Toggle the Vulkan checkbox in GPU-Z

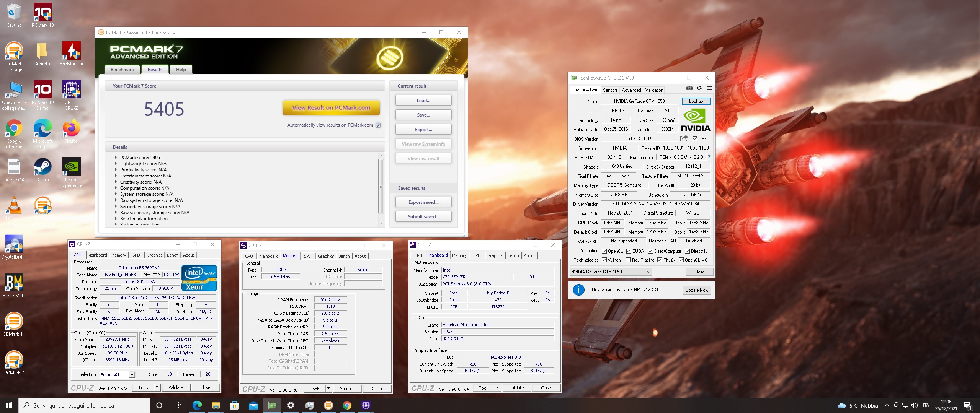click(x=604, y=260)
